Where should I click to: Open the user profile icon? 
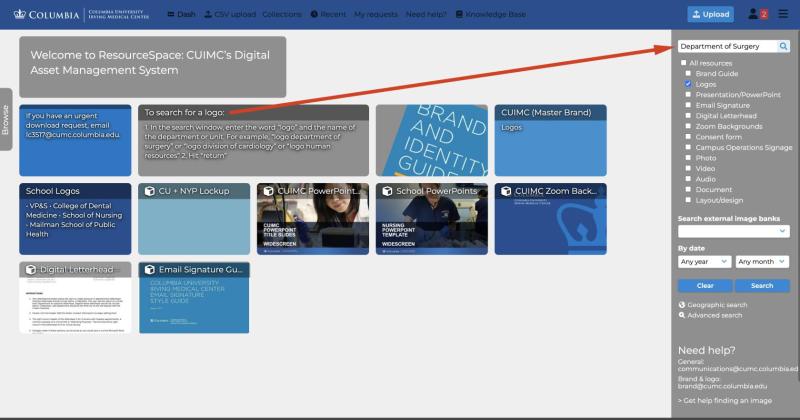click(753, 14)
